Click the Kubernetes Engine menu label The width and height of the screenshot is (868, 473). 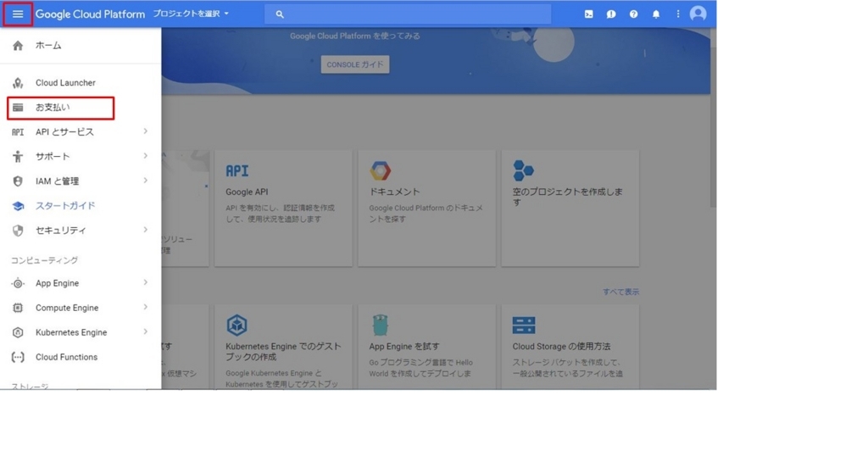71,332
